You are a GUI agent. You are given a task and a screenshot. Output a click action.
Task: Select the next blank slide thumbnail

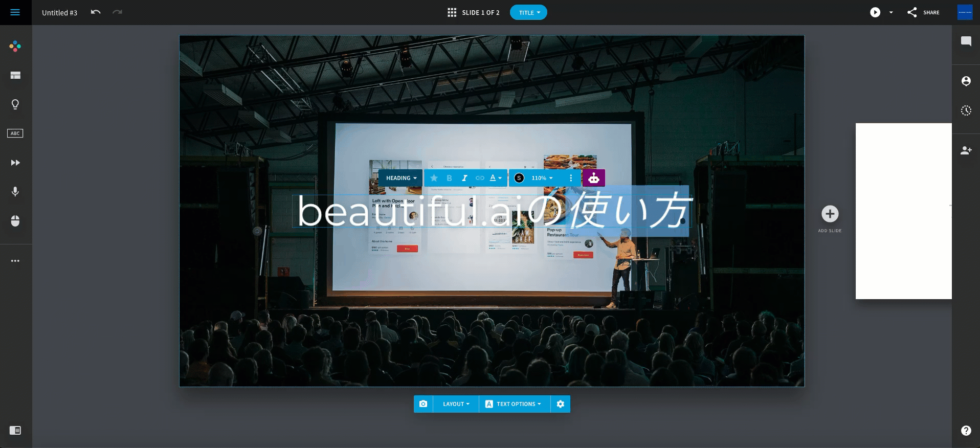[903, 211]
